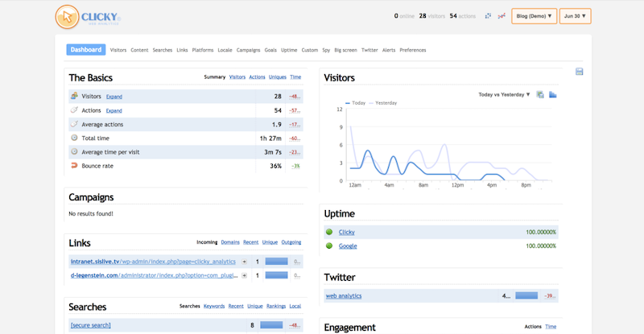Click the Clicky logo icon
The width and height of the screenshot is (644, 334).
tap(68, 15)
